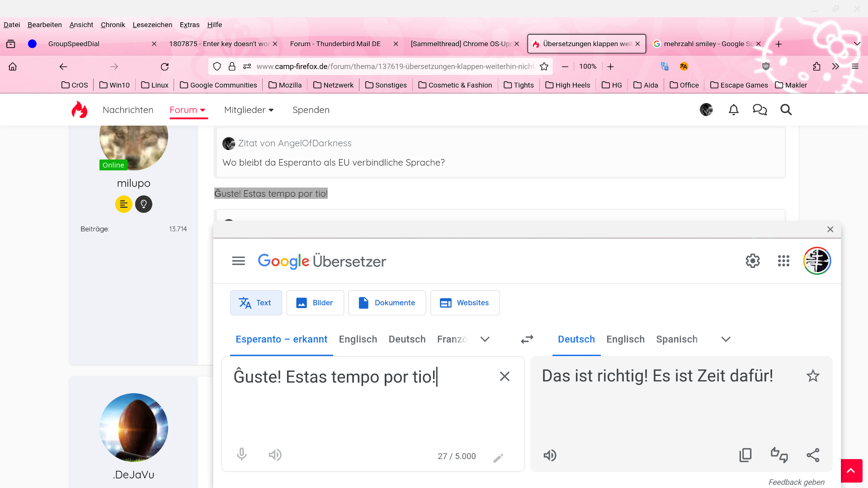The image size is (868, 488).
Task: Listen to translated German text
Action: tap(550, 455)
